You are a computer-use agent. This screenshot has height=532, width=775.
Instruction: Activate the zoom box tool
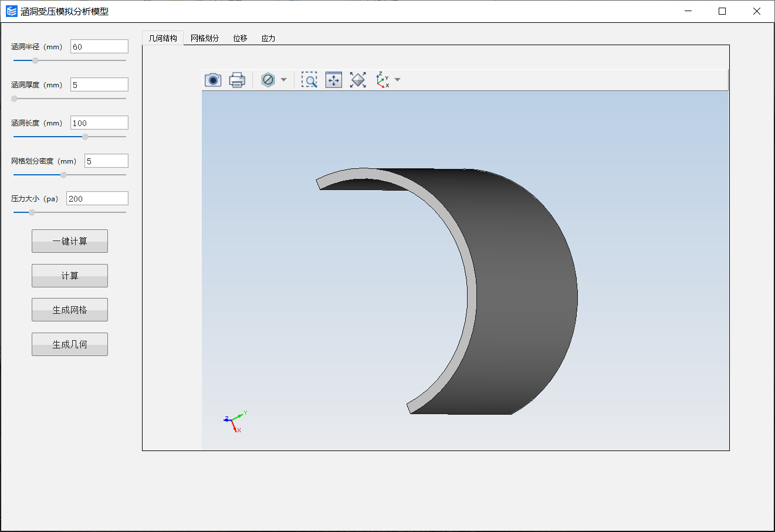pyautogui.click(x=309, y=80)
